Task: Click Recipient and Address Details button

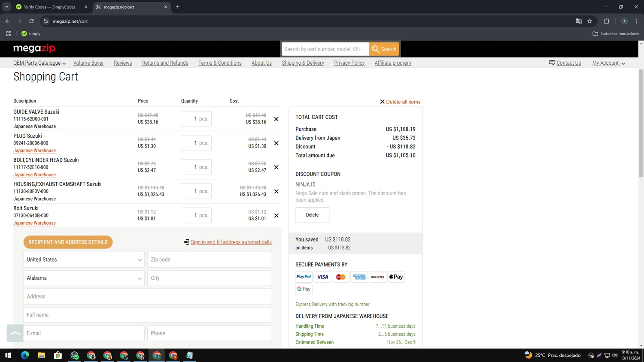Action: 68,242
